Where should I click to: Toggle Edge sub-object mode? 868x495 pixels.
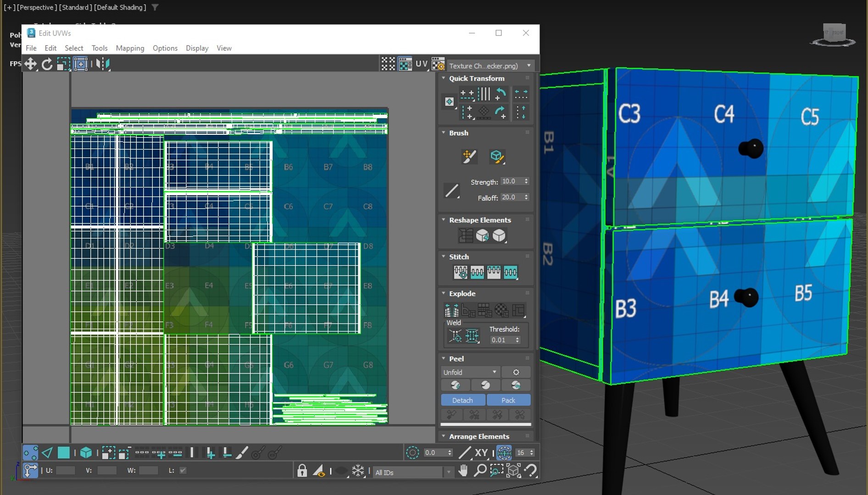point(47,453)
